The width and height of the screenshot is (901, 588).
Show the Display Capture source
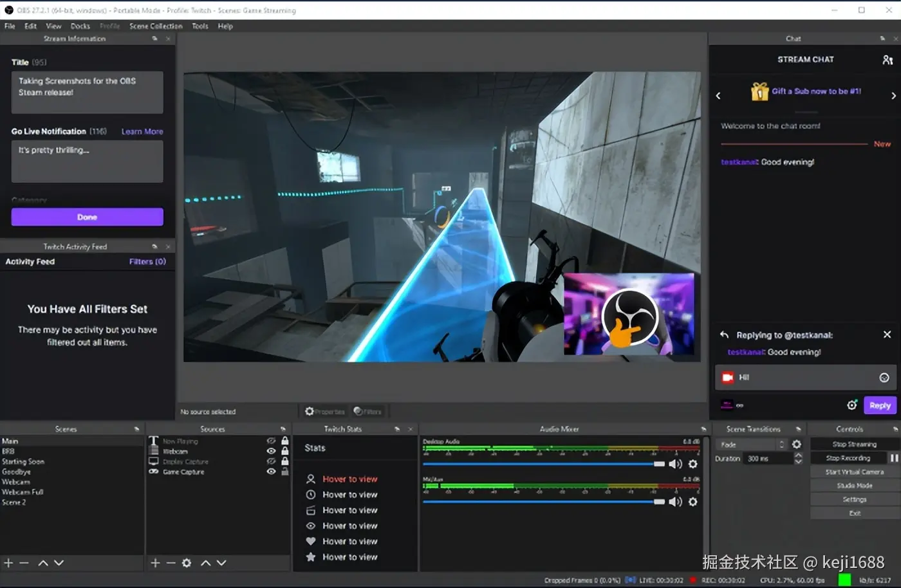(271, 462)
